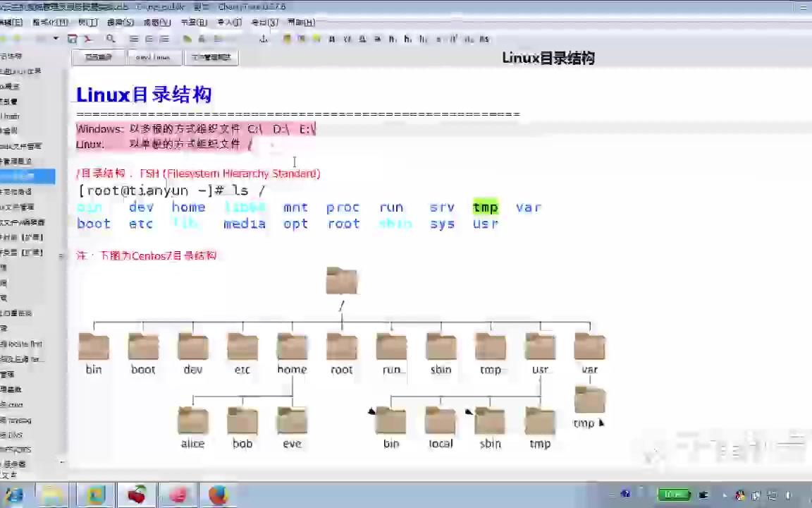
Task: Launch Firefox from the Windows taskbar
Action: 219,495
